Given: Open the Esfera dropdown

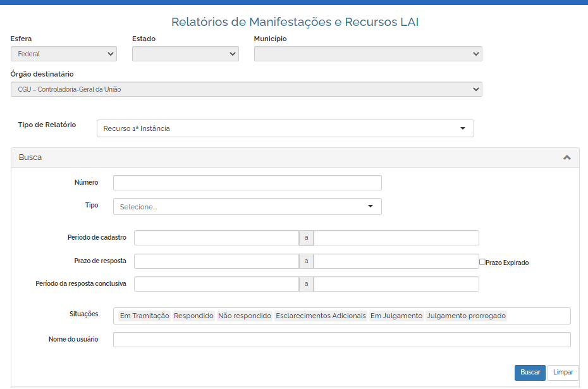Looking at the screenshot, I should pyautogui.click(x=64, y=54).
